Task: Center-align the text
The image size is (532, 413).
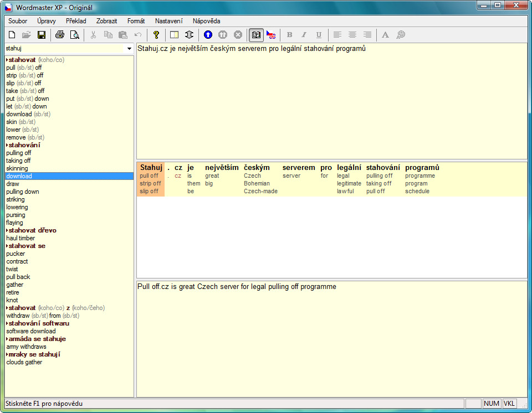Action: [352, 34]
